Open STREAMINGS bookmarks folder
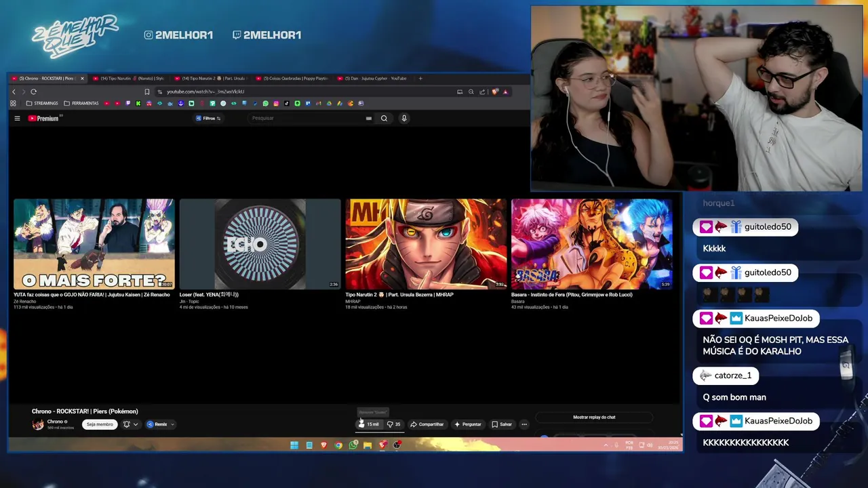This screenshot has width=868, height=488. [41, 103]
